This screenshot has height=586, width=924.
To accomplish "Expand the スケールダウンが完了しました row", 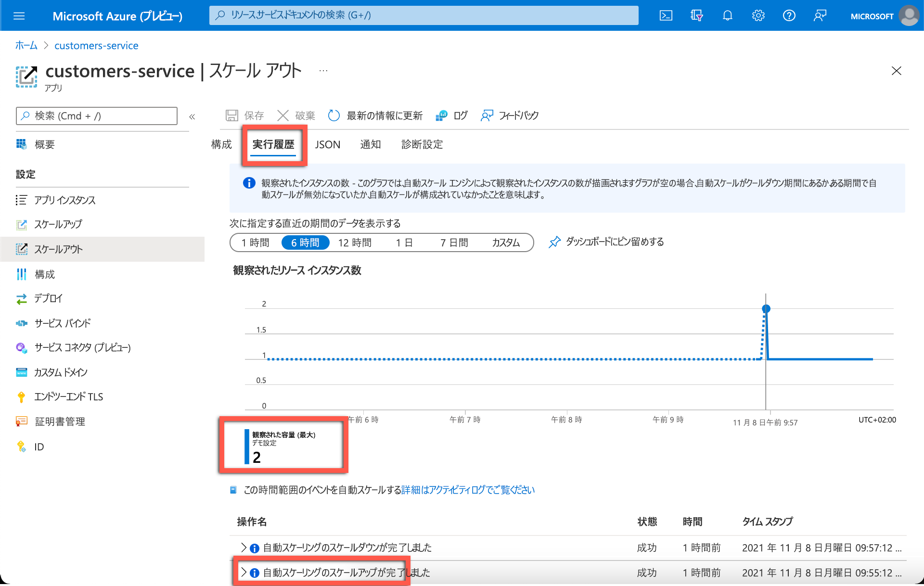I will click(x=244, y=548).
